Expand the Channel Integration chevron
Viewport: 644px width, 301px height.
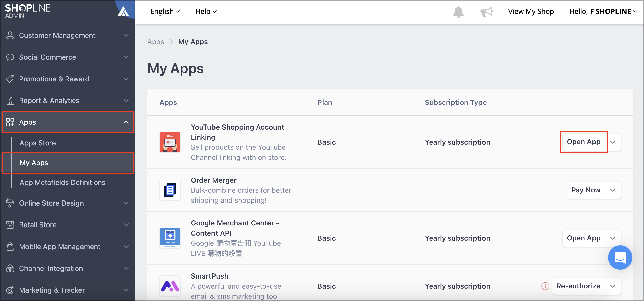click(x=126, y=268)
